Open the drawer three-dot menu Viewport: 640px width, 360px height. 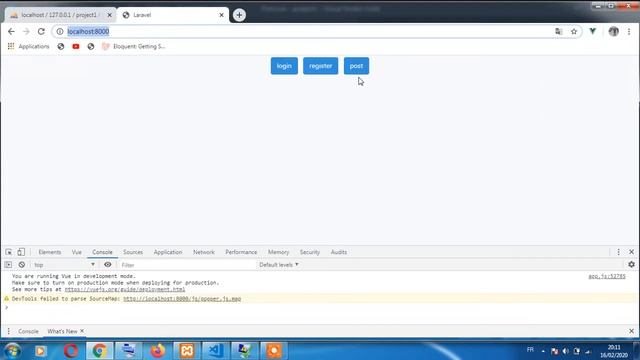(9, 331)
